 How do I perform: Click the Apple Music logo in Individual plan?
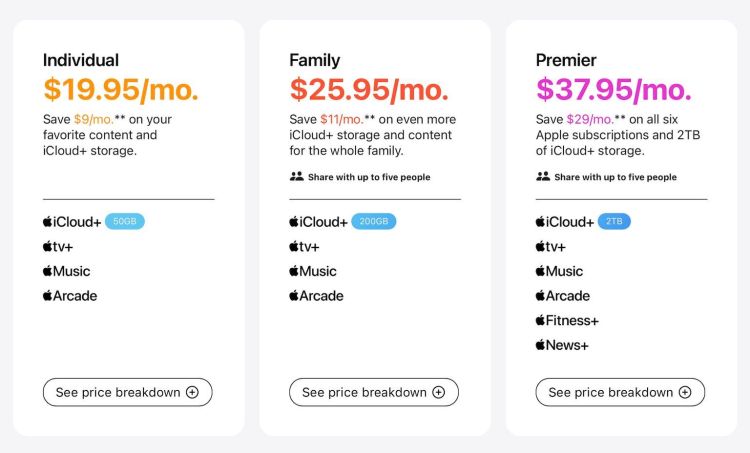coord(66,271)
